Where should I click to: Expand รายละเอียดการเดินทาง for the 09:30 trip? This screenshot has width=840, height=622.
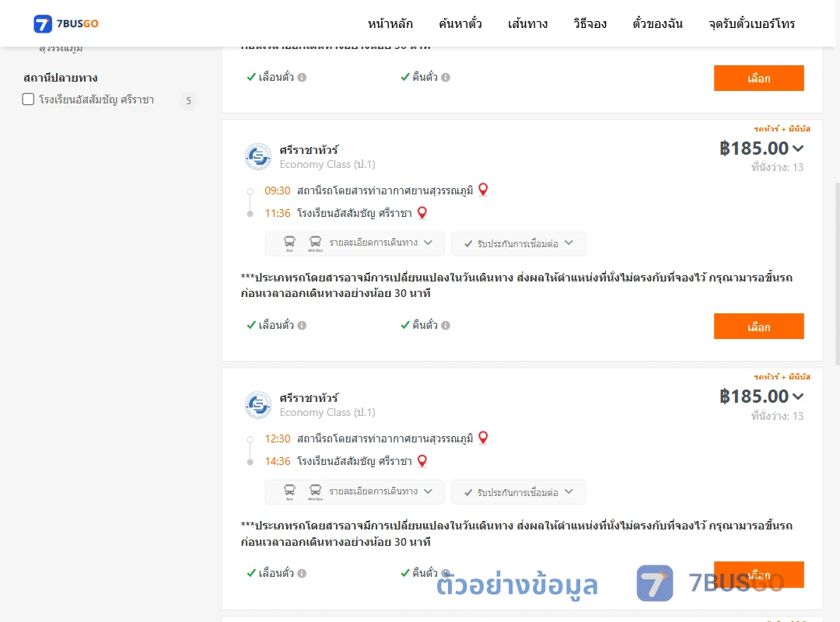(x=355, y=243)
